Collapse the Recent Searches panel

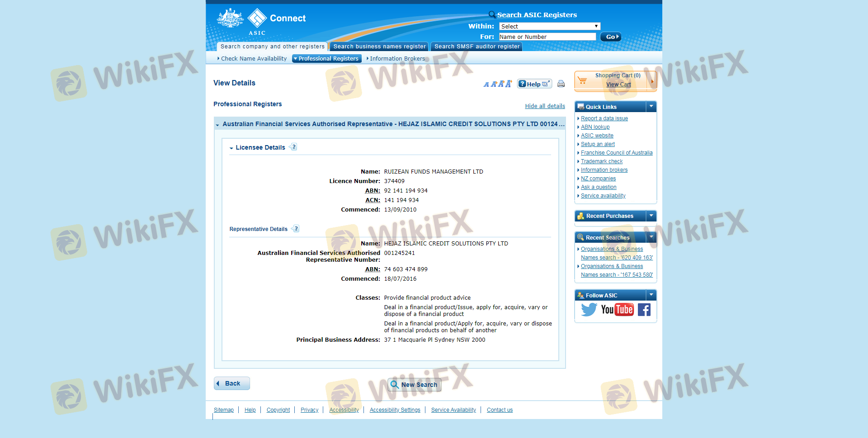[651, 237]
